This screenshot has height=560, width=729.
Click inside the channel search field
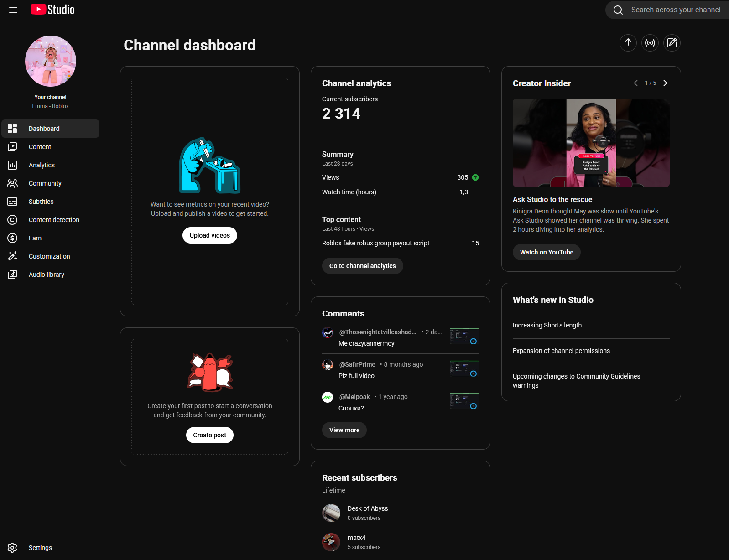point(676,10)
